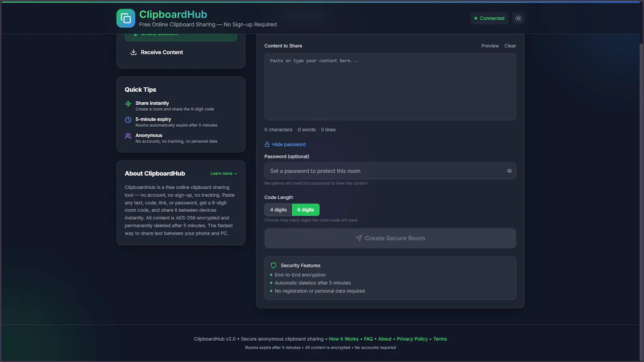Click 'No registration or personal data required'
Image resolution: width=644 pixels, height=362 pixels.
(320, 291)
